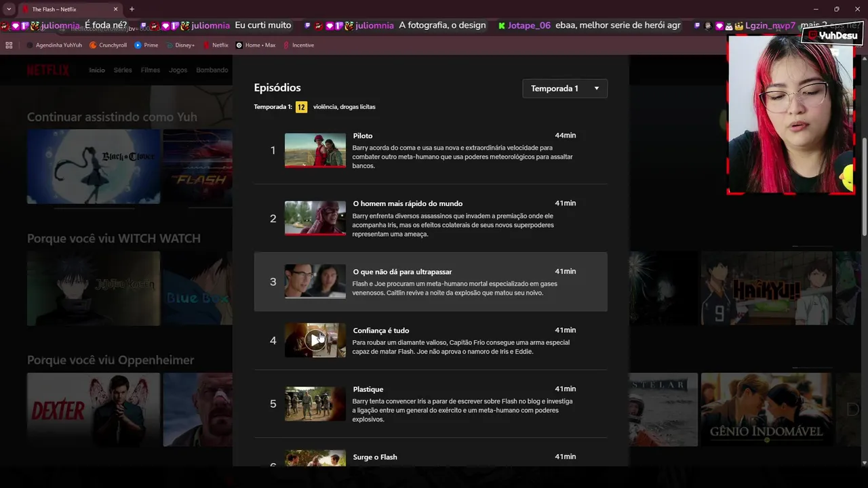Click the Continuar assistindo como Yuh heading

pyautogui.click(x=112, y=117)
